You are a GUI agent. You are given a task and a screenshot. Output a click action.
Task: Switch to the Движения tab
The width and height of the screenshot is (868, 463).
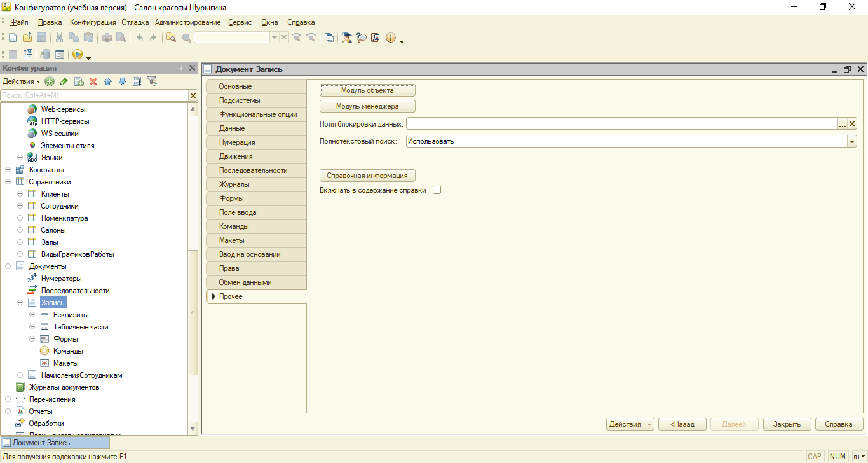pyautogui.click(x=256, y=156)
